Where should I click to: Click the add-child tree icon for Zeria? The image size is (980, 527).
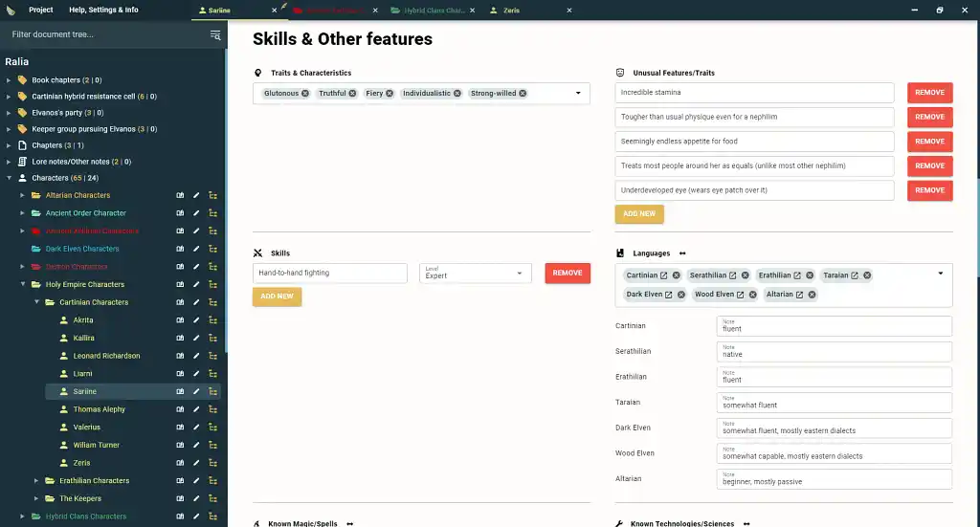pyautogui.click(x=212, y=463)
